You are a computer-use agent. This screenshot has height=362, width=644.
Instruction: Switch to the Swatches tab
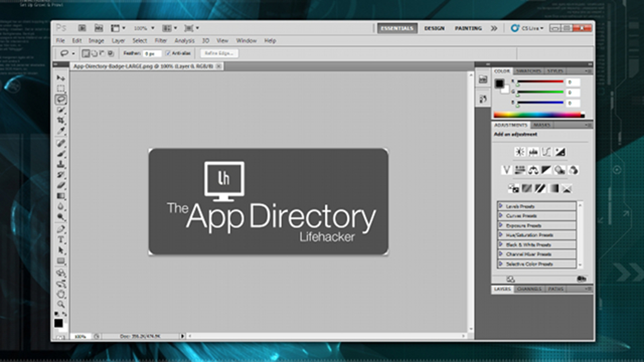coord(528,71)
